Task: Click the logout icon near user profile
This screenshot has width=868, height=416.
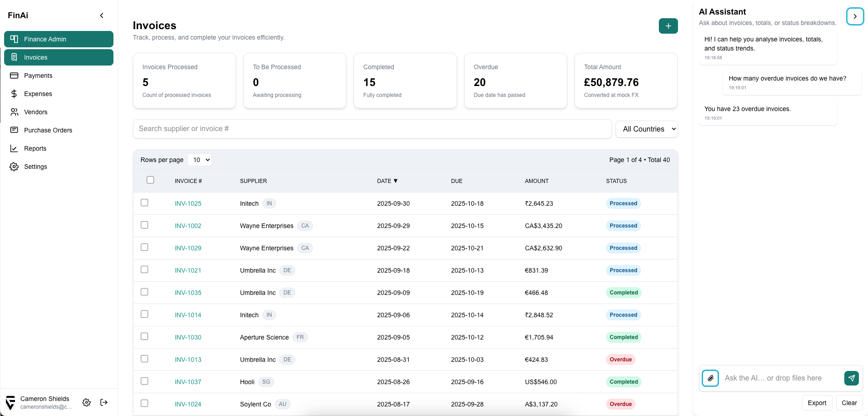Action: coord(104,402)
